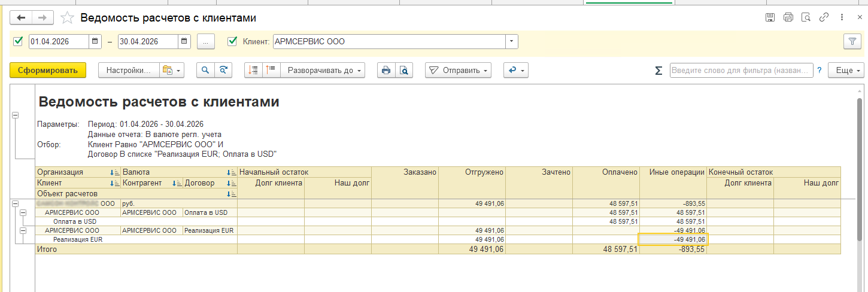
Task: Open the Еще menu
Action: point(846,71)
